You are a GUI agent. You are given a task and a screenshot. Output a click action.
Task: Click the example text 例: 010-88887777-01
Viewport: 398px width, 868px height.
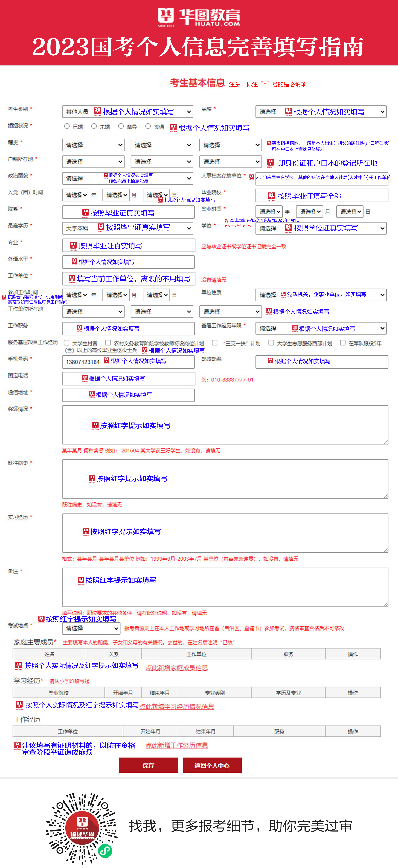[227, 380]
